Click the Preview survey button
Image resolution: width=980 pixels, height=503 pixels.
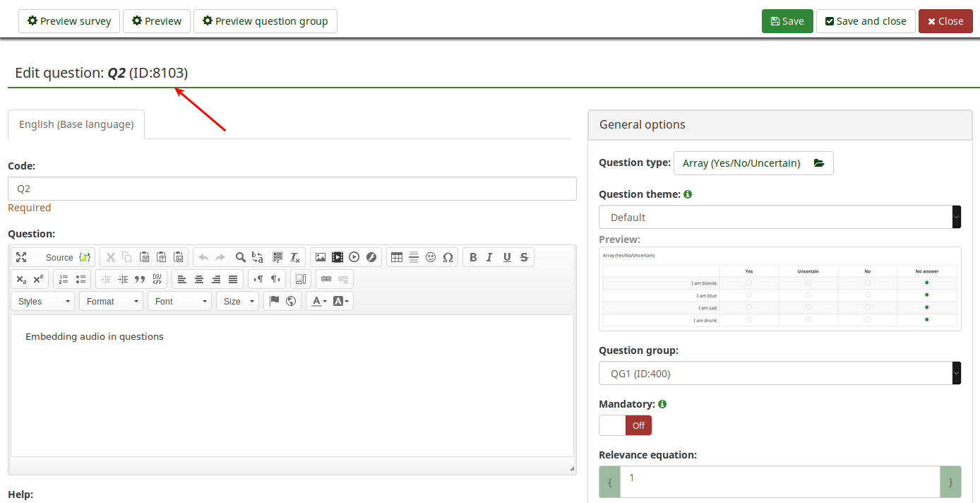[69, 21]
